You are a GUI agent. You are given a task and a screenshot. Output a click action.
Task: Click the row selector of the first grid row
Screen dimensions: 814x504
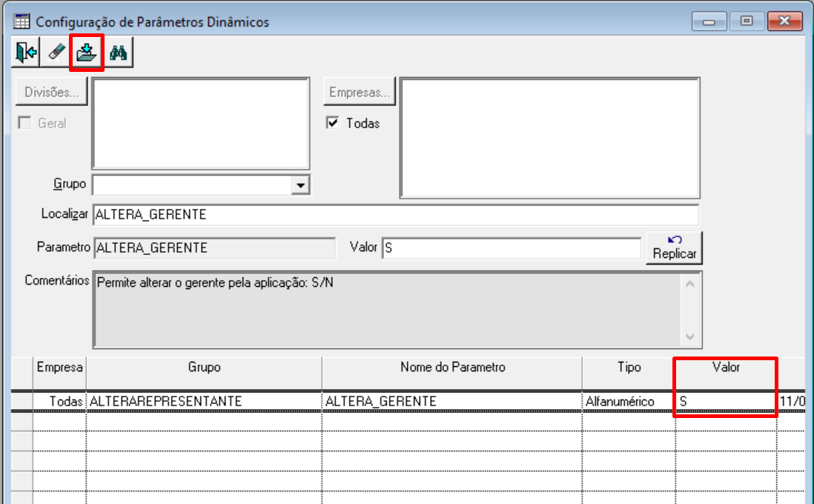pos(21,401)
